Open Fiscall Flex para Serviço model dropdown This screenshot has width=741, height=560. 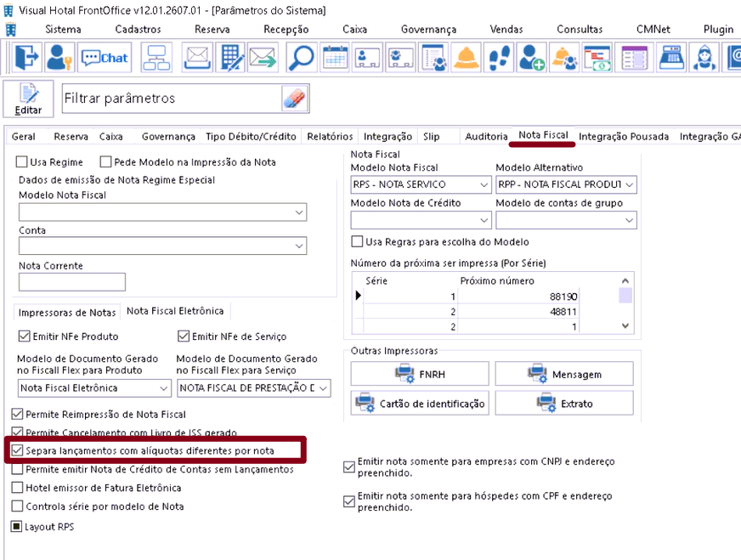pos(323,388)
